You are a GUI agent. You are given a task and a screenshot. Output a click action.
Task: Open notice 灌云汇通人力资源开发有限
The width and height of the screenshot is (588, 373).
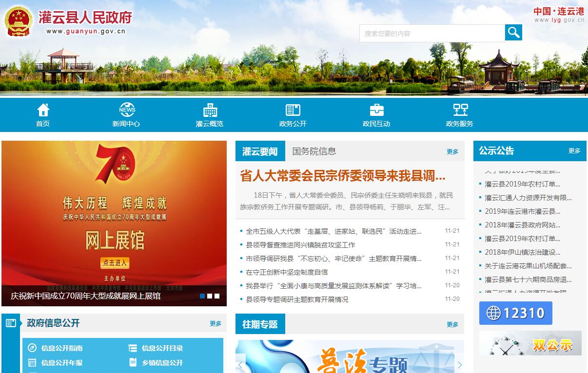pos(528,198)
